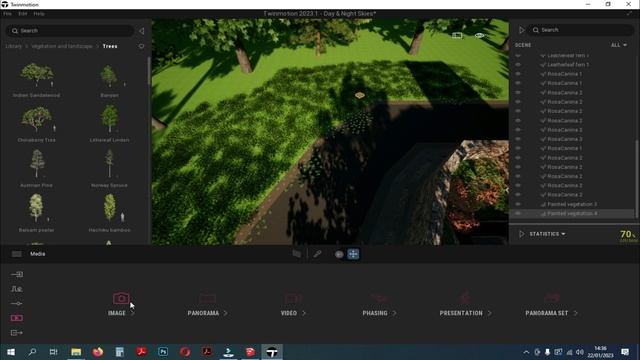Open the hamburger menu beside Media
Screen dimensions: 640x360
17,254
